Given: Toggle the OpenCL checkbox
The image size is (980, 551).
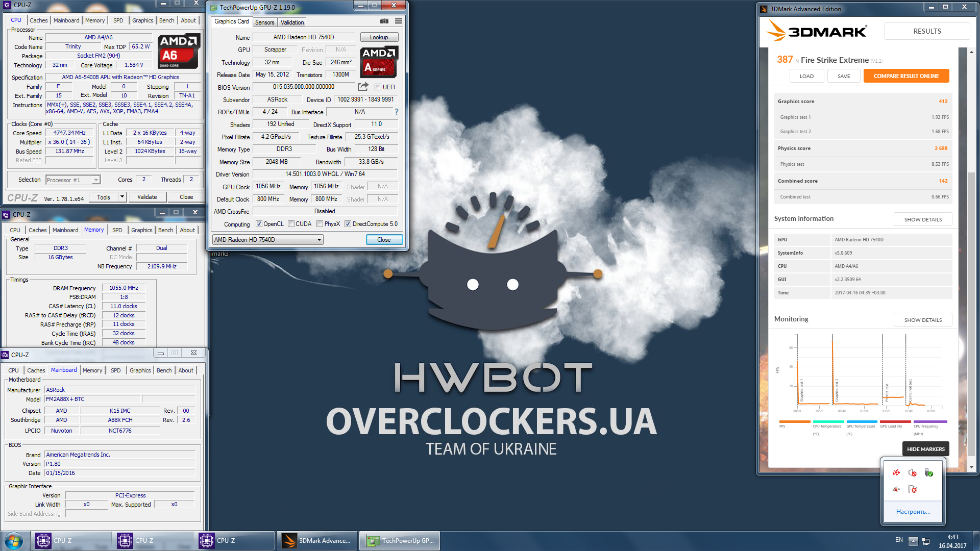Looking at the screenshot, I should (259, 224).
